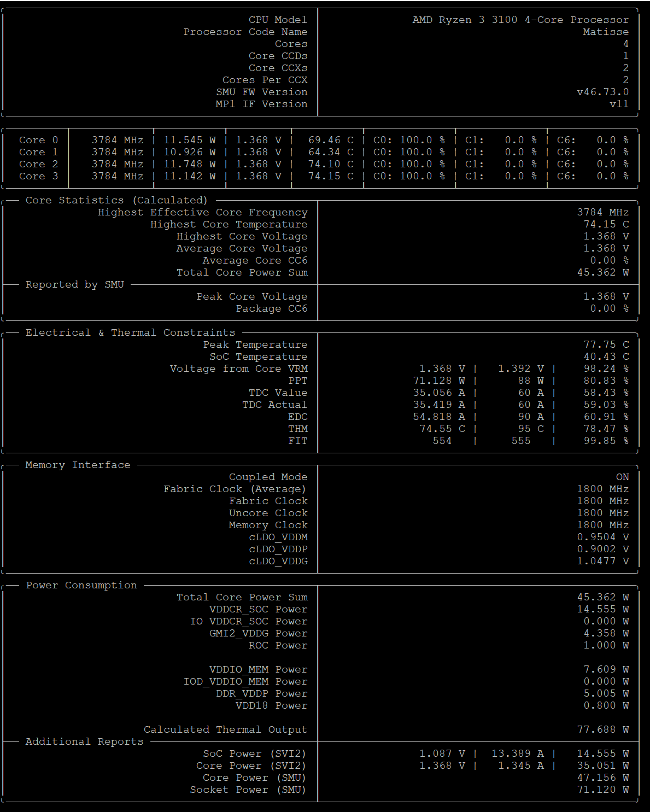Select the Core 1 row label
This screenshot has width=650, height=812.
[x=38, y=152]
